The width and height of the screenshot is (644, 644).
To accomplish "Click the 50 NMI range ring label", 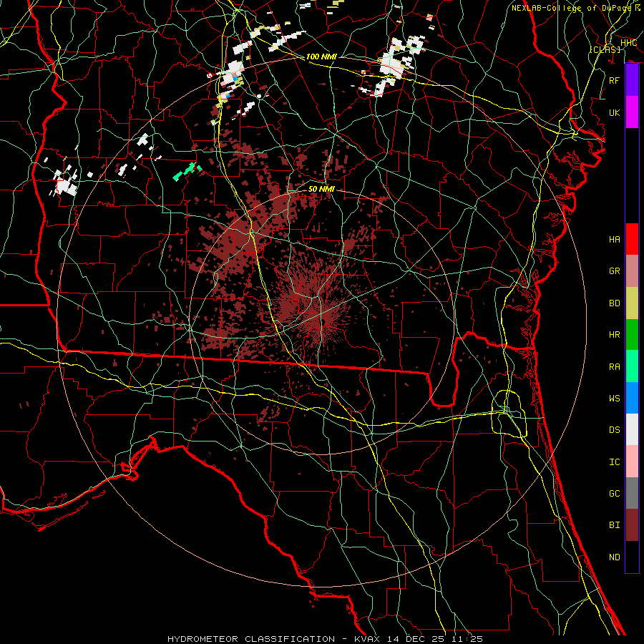I will click(321, 189).
